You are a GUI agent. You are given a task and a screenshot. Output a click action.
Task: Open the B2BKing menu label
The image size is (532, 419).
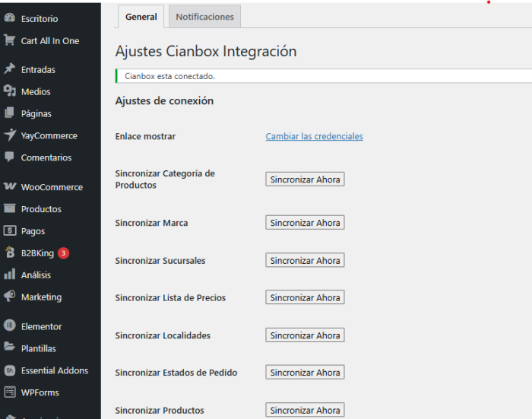(37, 253)
